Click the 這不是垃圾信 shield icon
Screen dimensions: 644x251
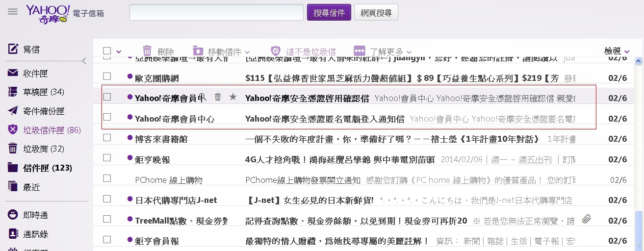[276, 51]
